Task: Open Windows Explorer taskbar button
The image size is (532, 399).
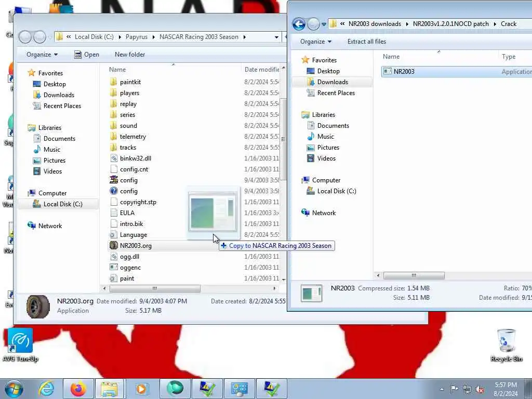Action: pos(109,389)
